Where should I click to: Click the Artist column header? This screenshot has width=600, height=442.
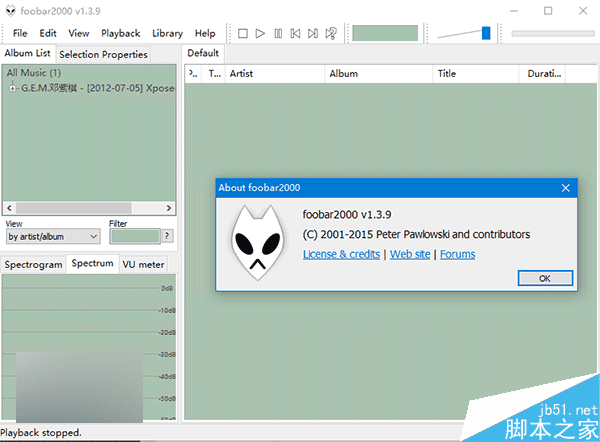275,74
